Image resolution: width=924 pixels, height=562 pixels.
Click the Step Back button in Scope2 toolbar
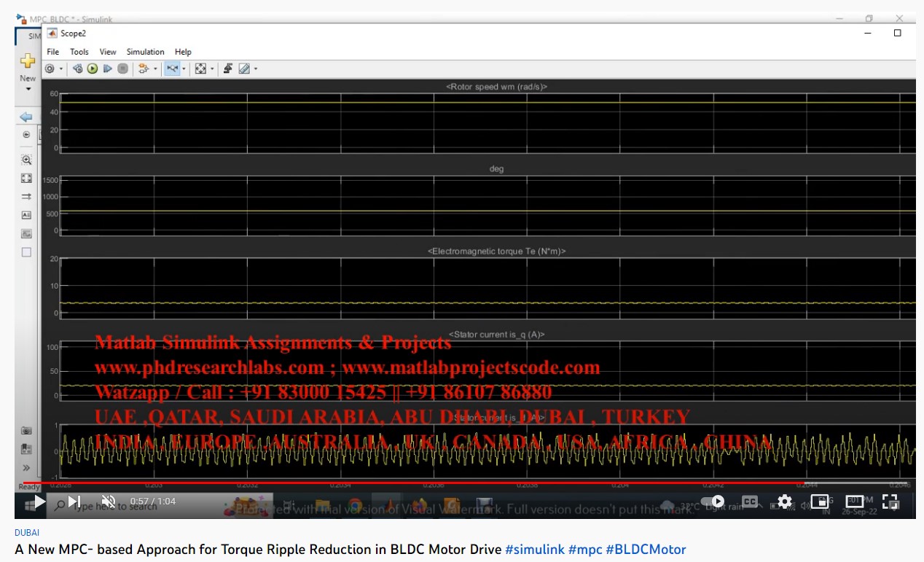[x=77, y=69]
